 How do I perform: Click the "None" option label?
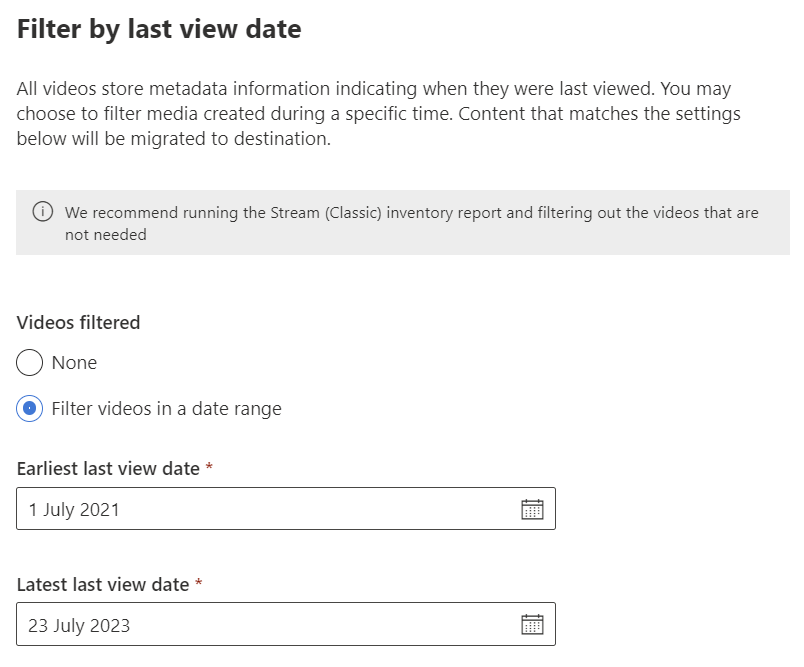coord(74,363)
